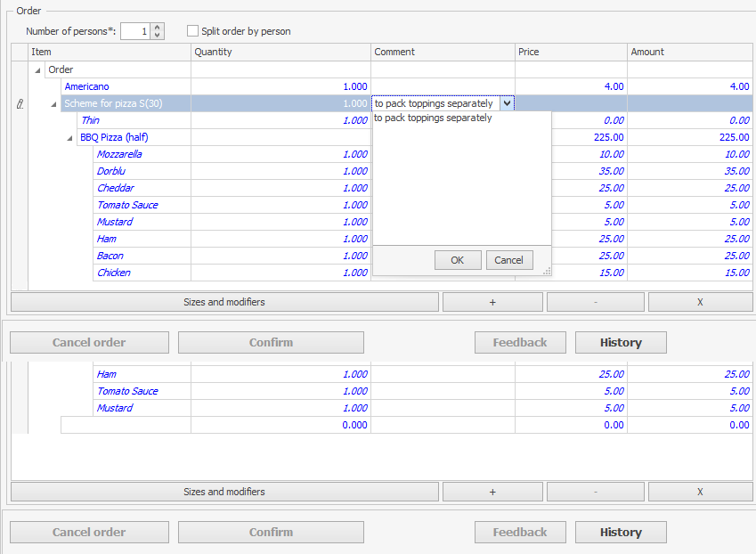Collapse the Order tree root node
This screenshot has width=756, height=554.
pyautogui.click(x=37, y=69)
